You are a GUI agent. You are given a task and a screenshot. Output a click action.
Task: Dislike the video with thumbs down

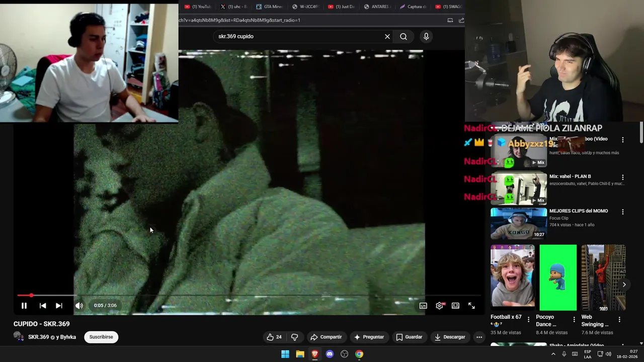coord(295,337)
